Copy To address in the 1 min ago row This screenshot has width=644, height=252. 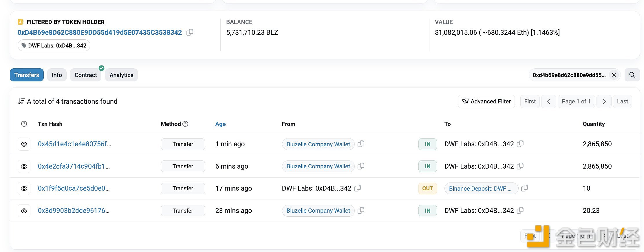(x=520, y=144)
